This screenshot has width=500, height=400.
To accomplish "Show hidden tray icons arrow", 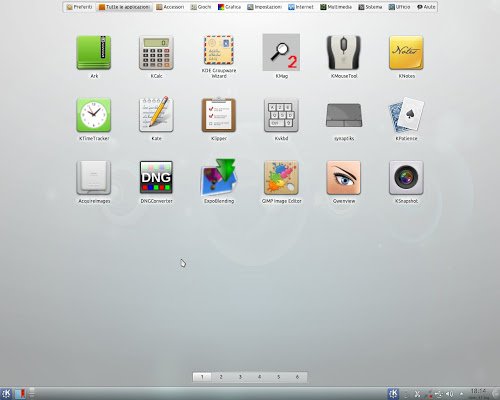I will (x=462, y=394).
